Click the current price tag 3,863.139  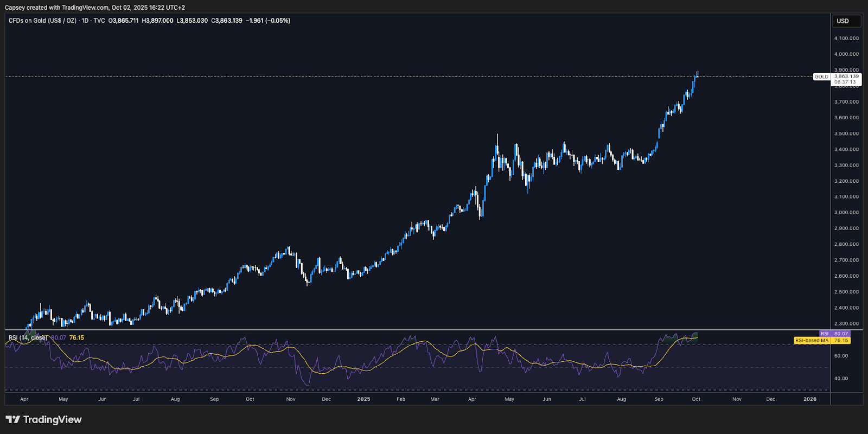pyautogui.click(x=847, y=76)
